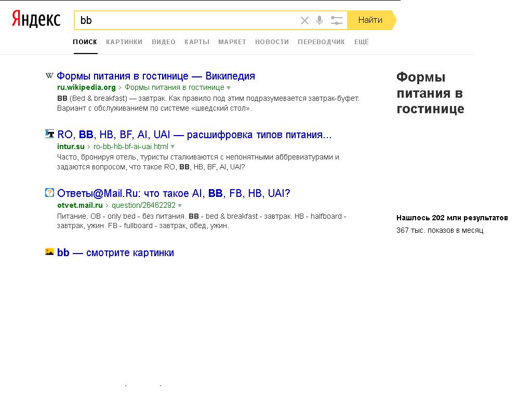
Task: Expand the dropdown arrow after question/26462292
Action: tap(180, 206)
